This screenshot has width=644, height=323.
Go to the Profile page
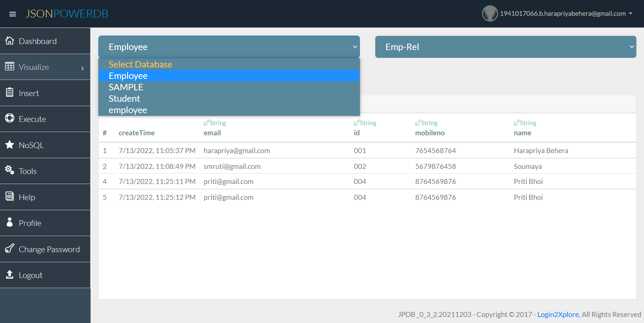(x=31, y=223)
